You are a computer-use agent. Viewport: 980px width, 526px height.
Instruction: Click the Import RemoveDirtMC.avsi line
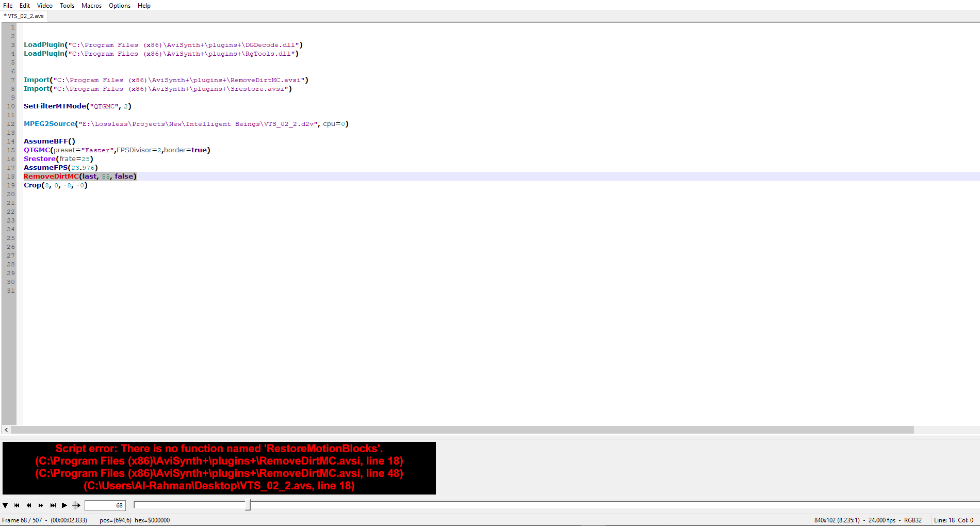pos(166,80)
